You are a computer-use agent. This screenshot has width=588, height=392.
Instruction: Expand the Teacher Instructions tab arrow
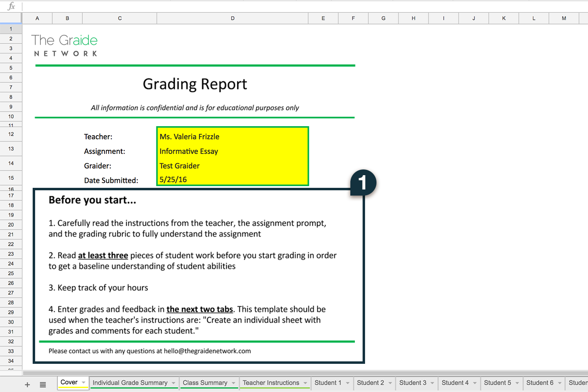(x=305, y=383)
